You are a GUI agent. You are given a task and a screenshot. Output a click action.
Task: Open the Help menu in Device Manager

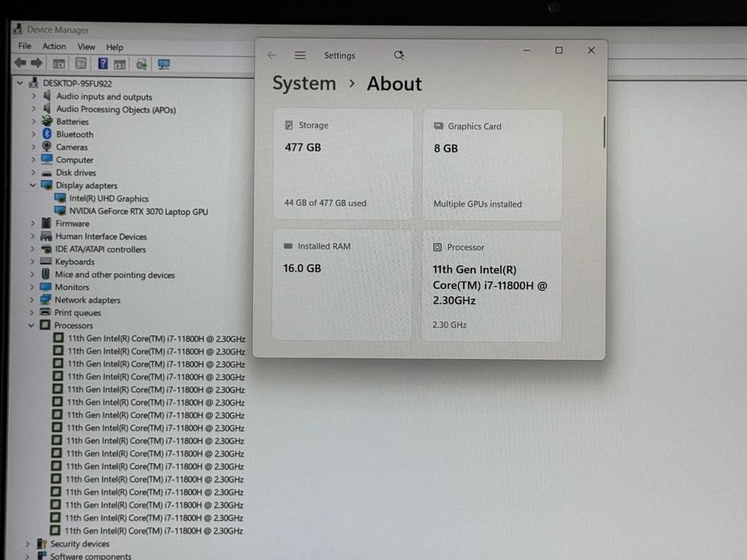coord(114,47)
